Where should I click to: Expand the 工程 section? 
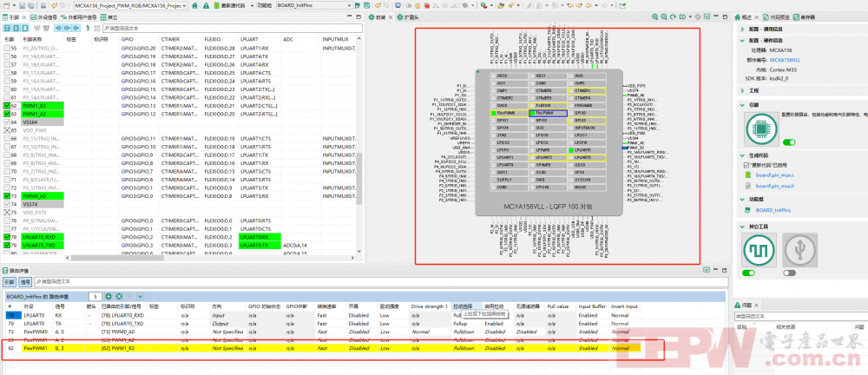pos(742,89)
